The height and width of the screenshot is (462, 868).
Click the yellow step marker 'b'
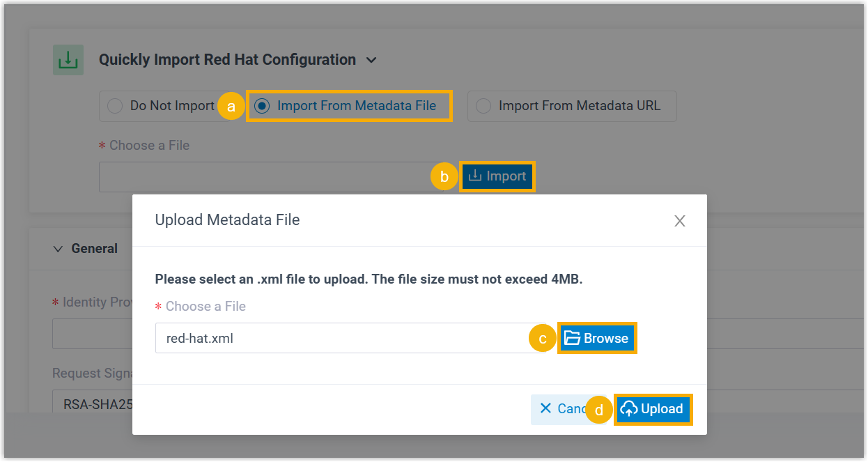point(444,177)
